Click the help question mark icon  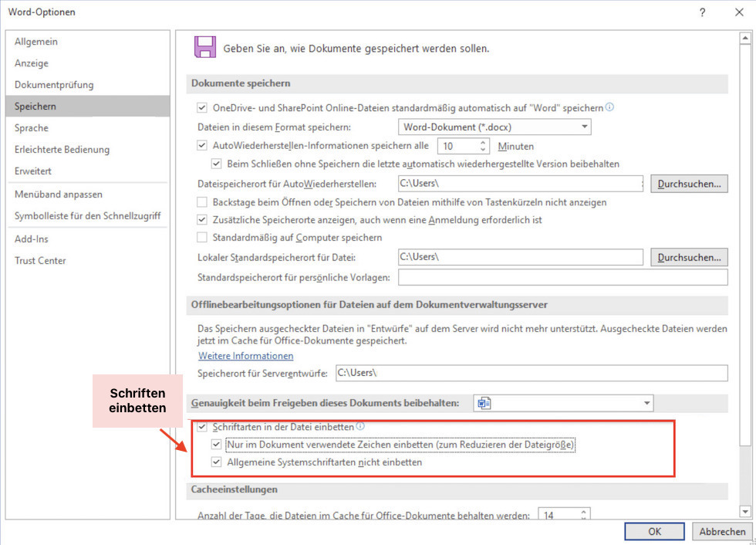702,12
